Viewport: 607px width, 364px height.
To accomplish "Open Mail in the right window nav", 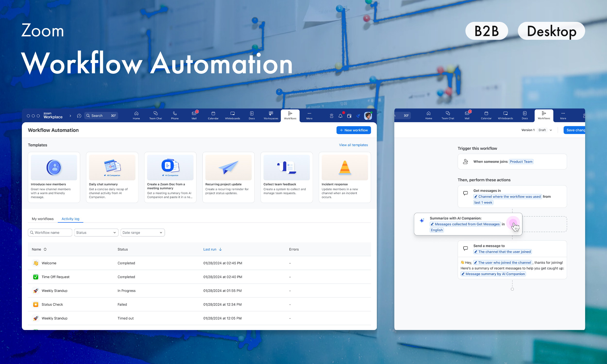I will (x=467, y=115).
